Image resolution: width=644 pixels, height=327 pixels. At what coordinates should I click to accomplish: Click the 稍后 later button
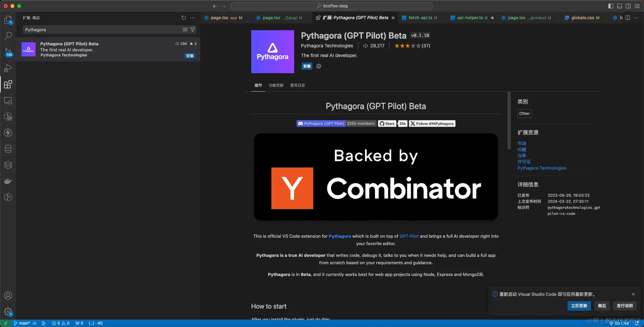coord(602,306)
